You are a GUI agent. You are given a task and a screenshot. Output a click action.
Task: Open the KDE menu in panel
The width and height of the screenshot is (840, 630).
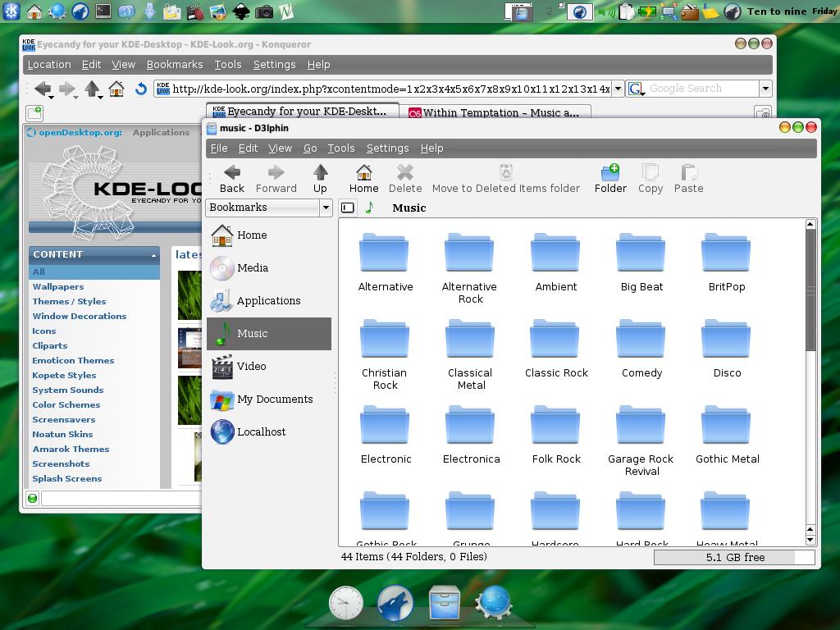pyautogui.click(x=11, y=11)
